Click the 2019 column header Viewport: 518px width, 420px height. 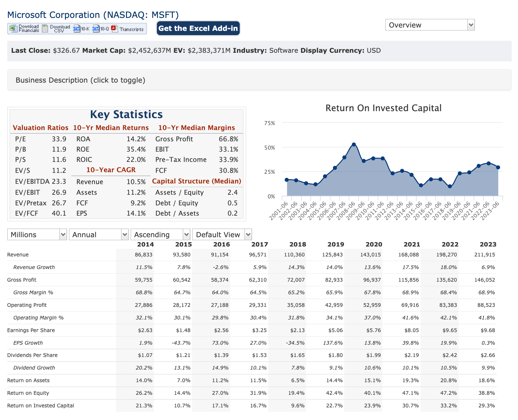pyautogui.click(x=336, y=245)
